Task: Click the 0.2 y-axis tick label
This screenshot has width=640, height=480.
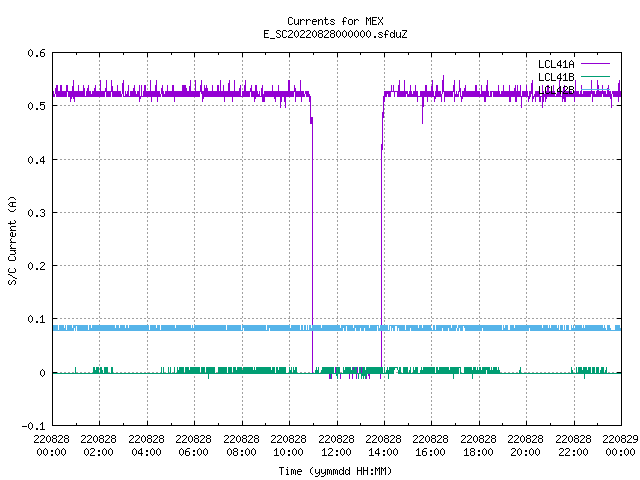Action: pos(36,266)
